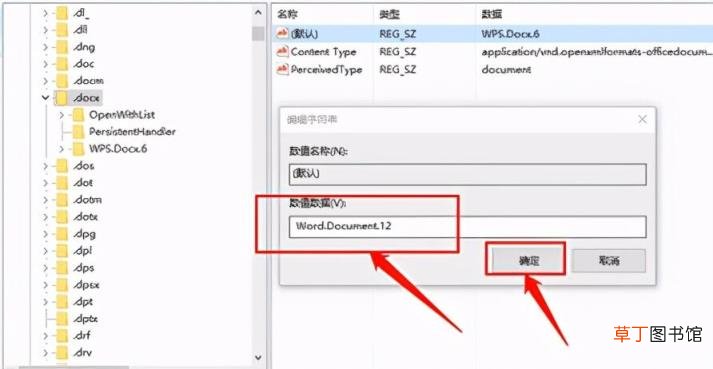The image size is (713, 369).
Task: Select the PerceivedType value name
Action: click(326, 70)
